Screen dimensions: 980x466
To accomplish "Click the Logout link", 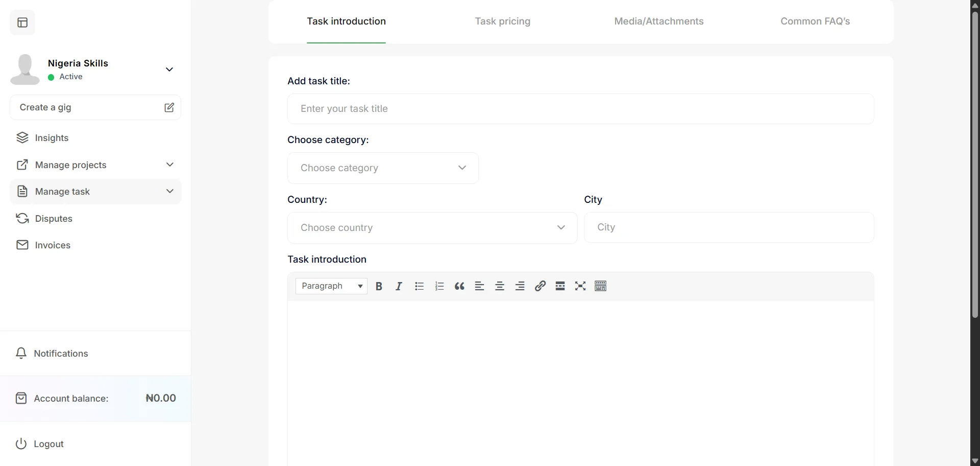I will click(48, 444).
